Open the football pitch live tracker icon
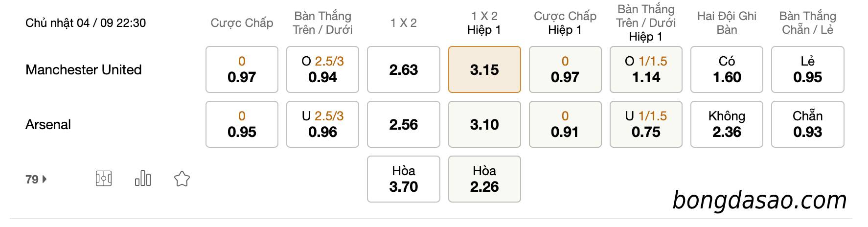This screenshot has width=868, height=227. coord(103,179)
